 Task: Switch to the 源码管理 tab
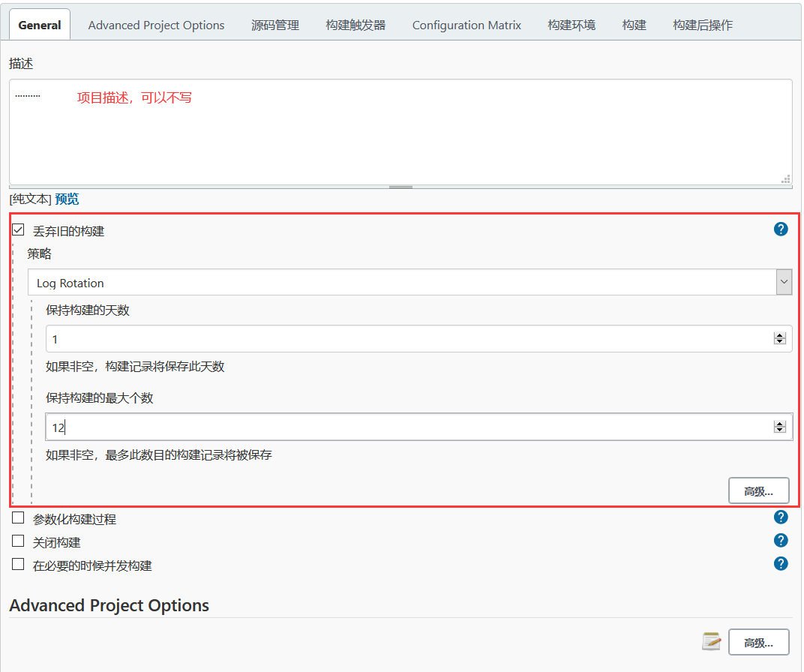(274, 25)
